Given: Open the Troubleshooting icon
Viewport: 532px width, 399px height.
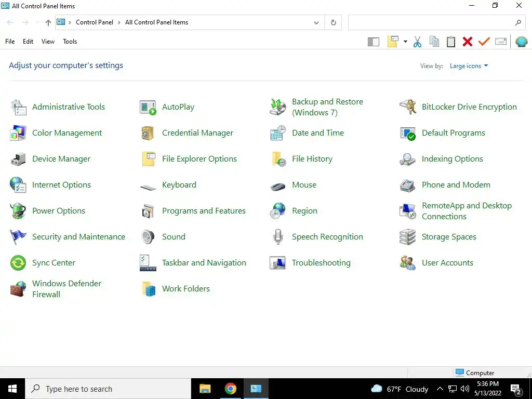Looking at the screenshot, I should click(278, 263).
